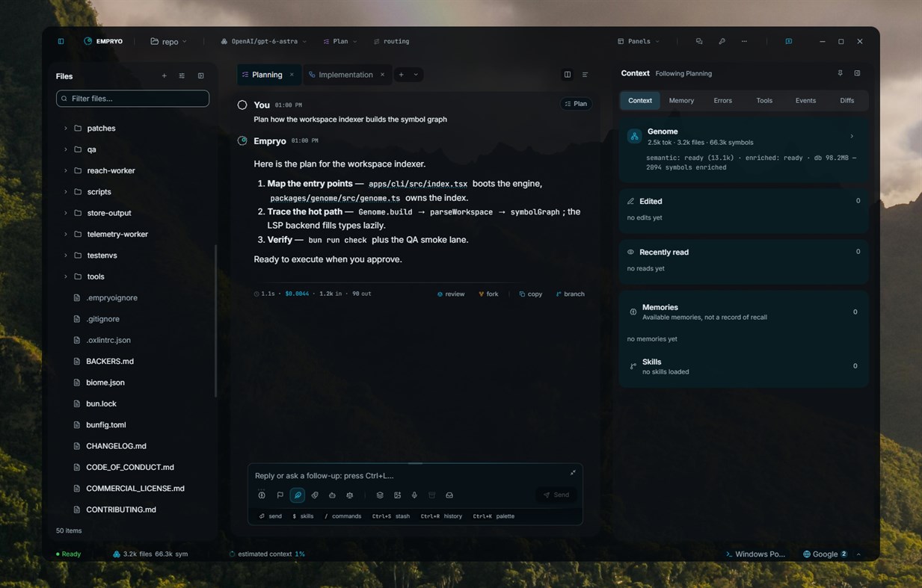Click the layout icon in Context panel header

click(857, 73)
